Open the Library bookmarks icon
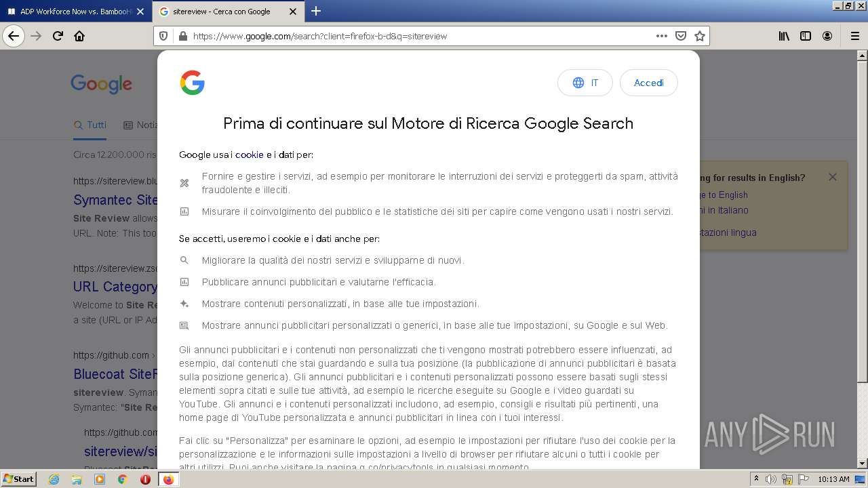 pos(784,36)
